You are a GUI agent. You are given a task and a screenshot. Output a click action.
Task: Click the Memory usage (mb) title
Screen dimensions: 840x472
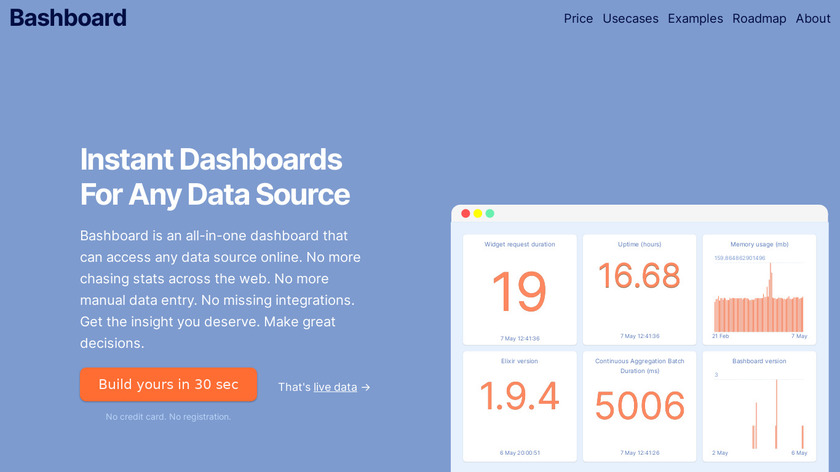[759, 244]
